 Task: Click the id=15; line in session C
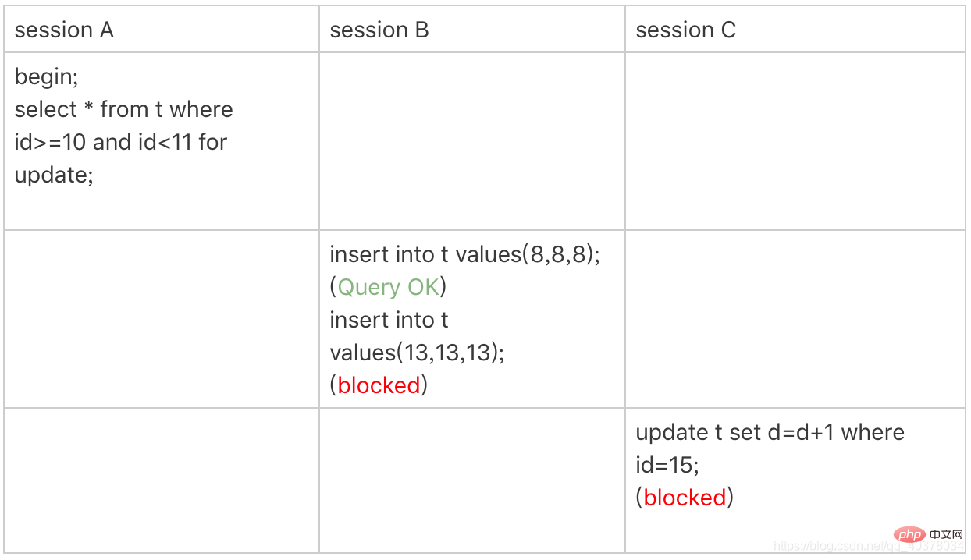pyautogui.click(x=667, y=465)
